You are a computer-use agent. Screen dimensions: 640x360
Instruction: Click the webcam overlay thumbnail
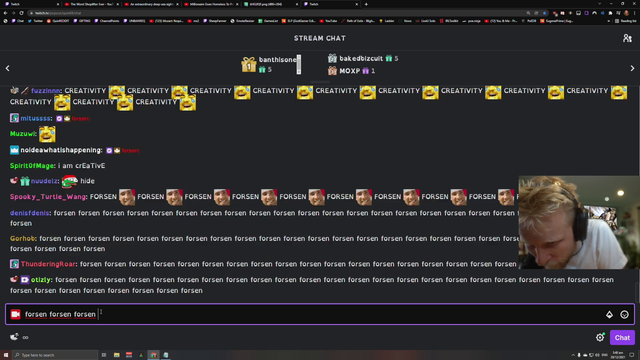579,222
